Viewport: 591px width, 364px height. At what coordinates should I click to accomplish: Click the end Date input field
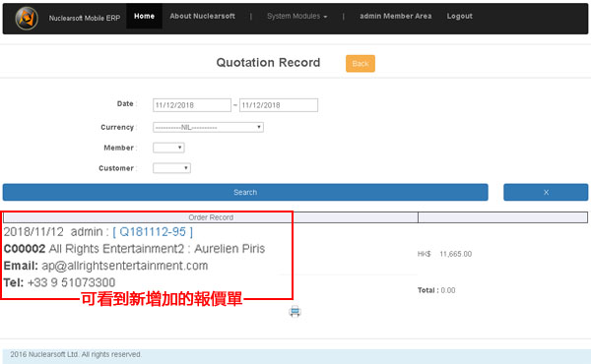coord(279,105)
